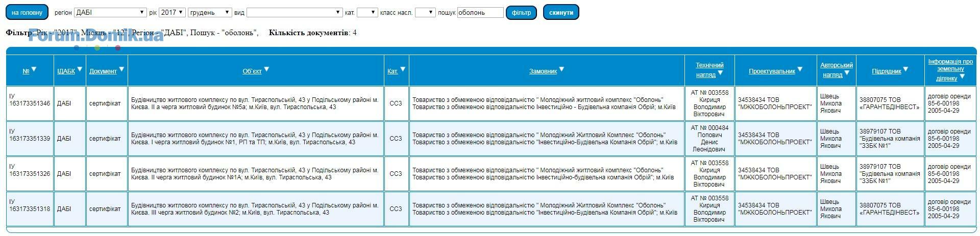
Task: Click the пошук search field with оболонь
Action: coord(480,12)
